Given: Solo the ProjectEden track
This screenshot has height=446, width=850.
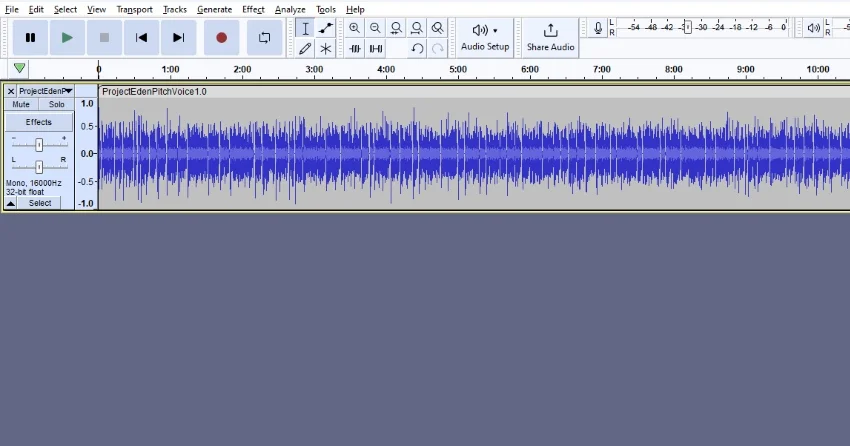Looking at the screenshot, I should click(56, 104).
